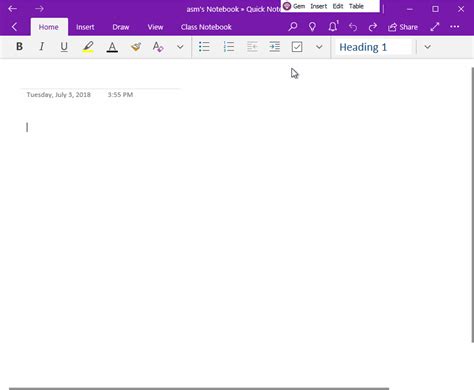Share this notebook page
Image resolution: width=474 pixels, height=390 pixels.
403,27
